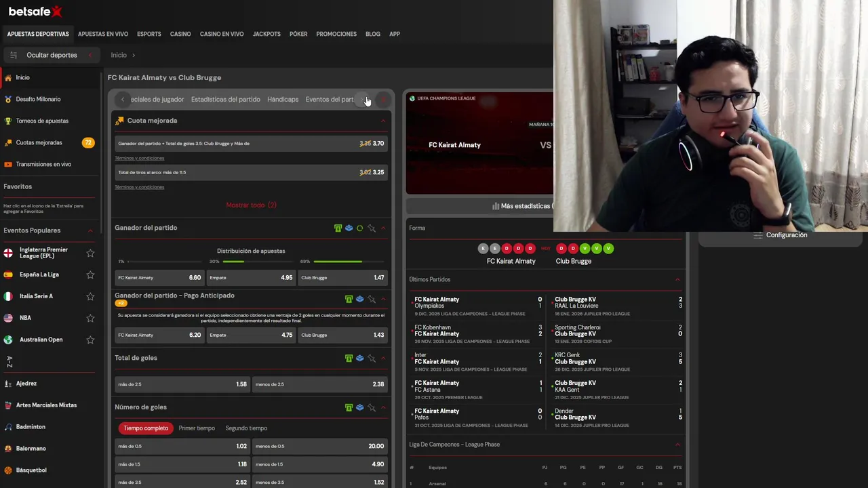Image resolution: width=868 pixels, height=488 pixels.
Task: Click Mostrar todo (2) link
Action: click(x=251, y=205)
